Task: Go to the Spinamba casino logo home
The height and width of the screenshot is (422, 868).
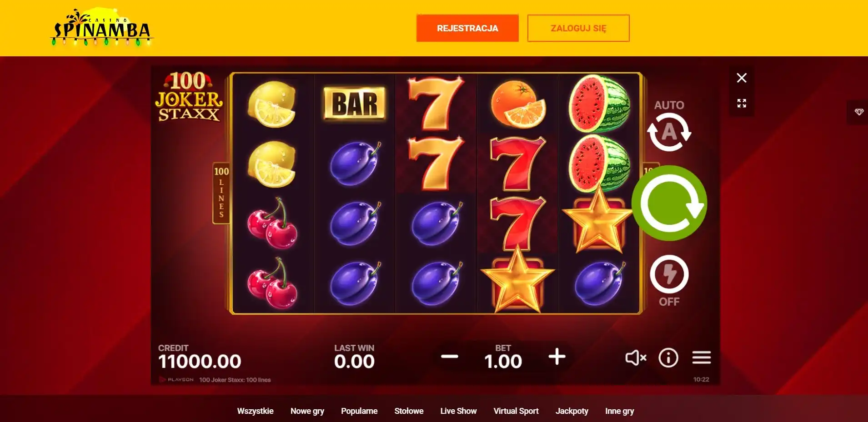Action: (x=102, y=28)
